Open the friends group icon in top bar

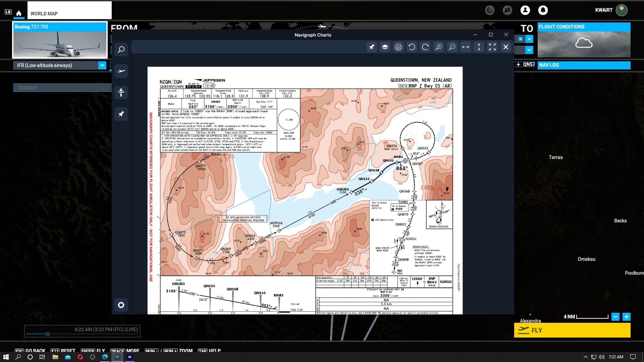(507, 10)
